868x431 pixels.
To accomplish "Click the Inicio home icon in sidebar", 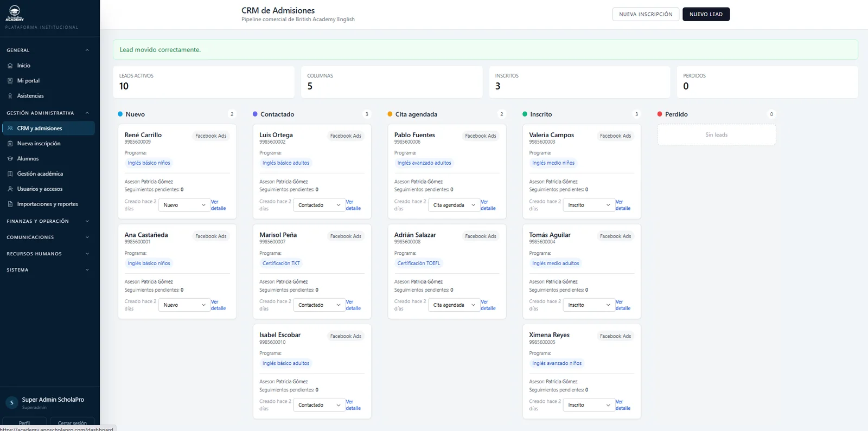I will 10,66.
